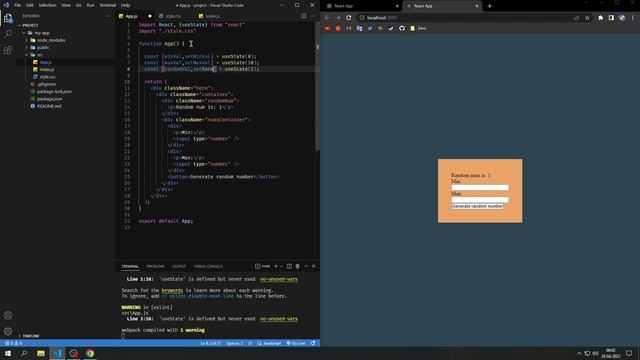Click the Spaces: 2 indentation indicator
This screenshot has width=640, height=360.
235,343
